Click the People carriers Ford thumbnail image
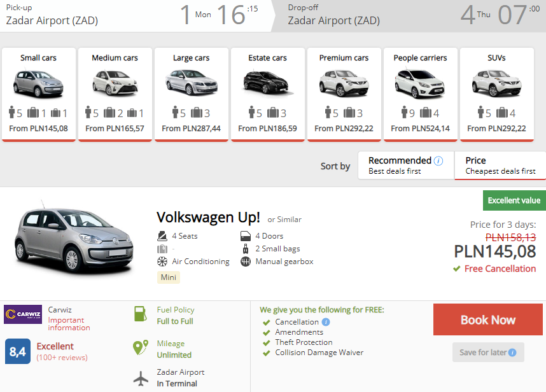 [x=420, y=84]
